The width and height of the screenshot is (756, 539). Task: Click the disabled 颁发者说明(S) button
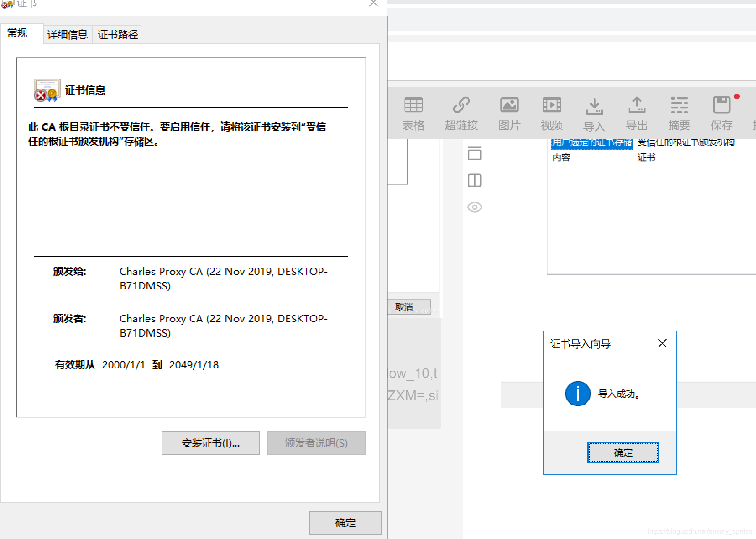point(316,443)
